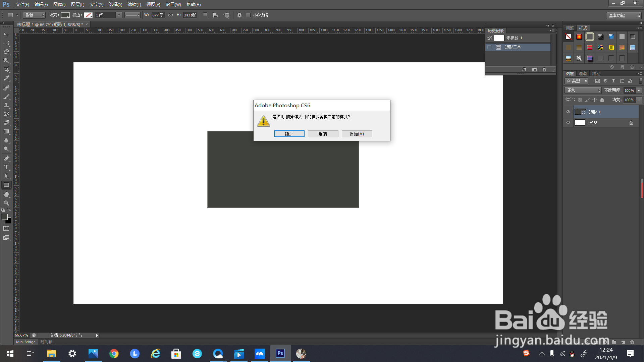644x362 pixels.
Task: Click the 确定 button in dialog
Action: coord(289,134)
